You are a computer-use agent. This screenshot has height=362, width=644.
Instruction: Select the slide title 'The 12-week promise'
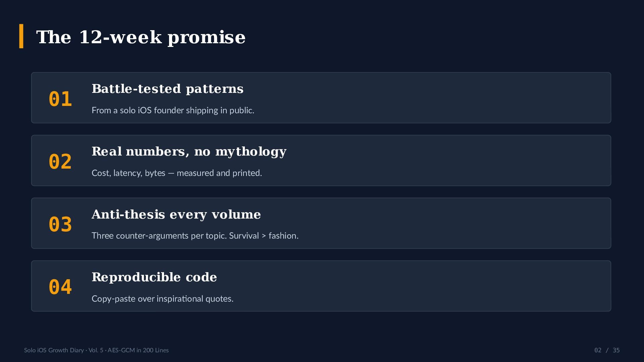(141, 37)
